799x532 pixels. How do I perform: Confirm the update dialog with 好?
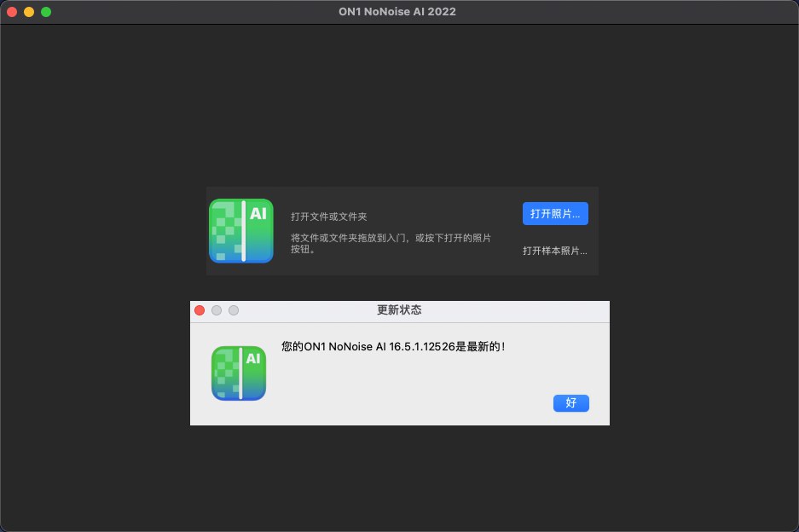[570, 403]
